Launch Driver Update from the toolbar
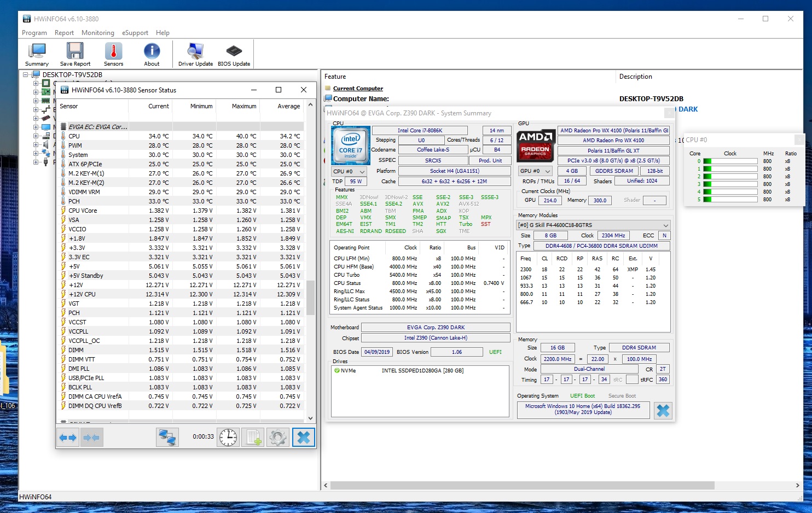The height and width of the screenshot is (513, 812). pyautogui.click(x=195, y=54)
